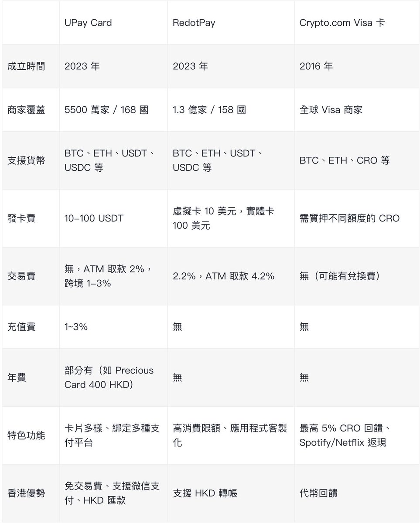
Task: Click the 支援 HKD 轉帳 cell
Action: coord(205,493)
